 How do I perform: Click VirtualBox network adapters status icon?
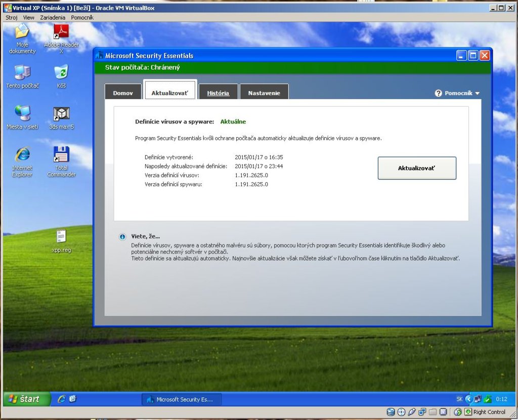pos(422,412)
